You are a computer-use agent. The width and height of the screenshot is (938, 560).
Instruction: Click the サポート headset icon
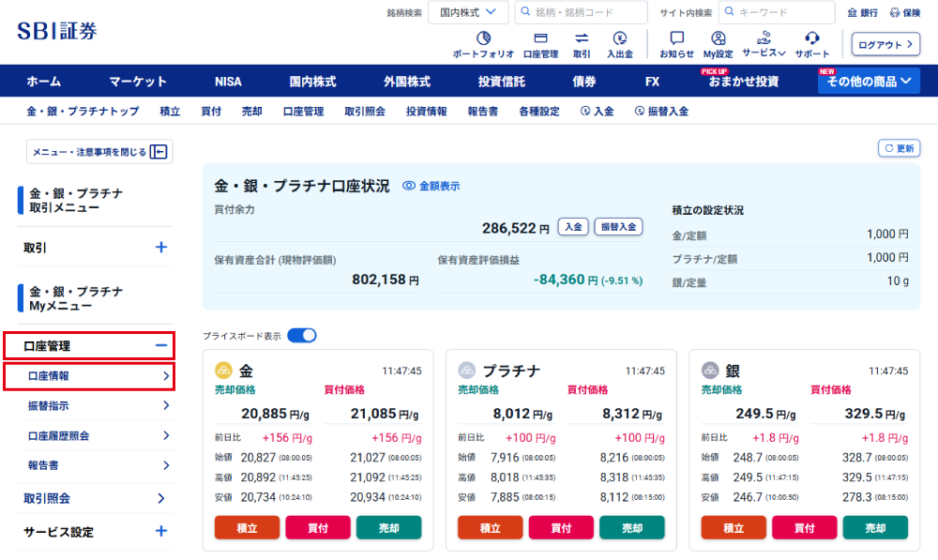point(812,39)
